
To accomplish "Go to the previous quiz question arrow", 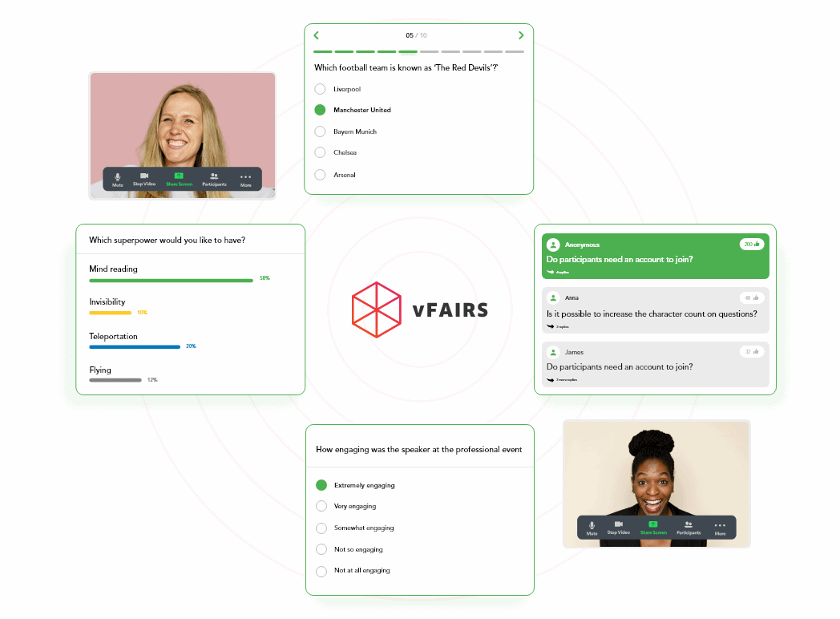I will coord(316,35).
